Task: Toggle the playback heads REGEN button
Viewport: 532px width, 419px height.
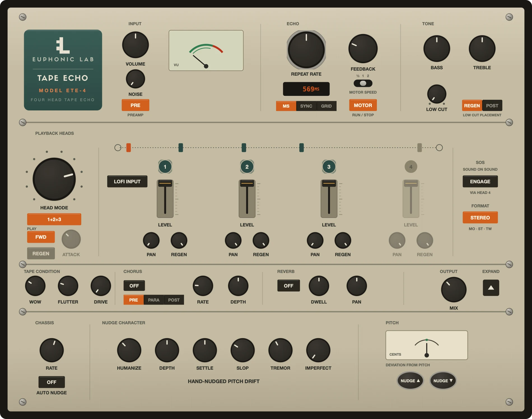Action: point(41,253)
